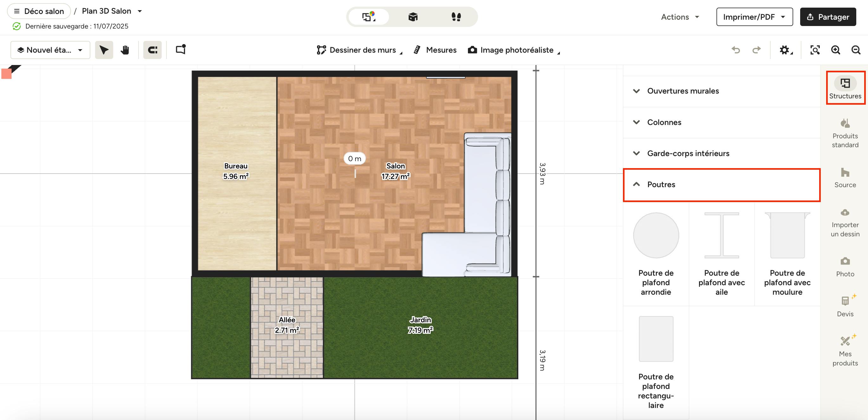
Task: Zoom out with magnifier minus
Action: pos(856,50)
